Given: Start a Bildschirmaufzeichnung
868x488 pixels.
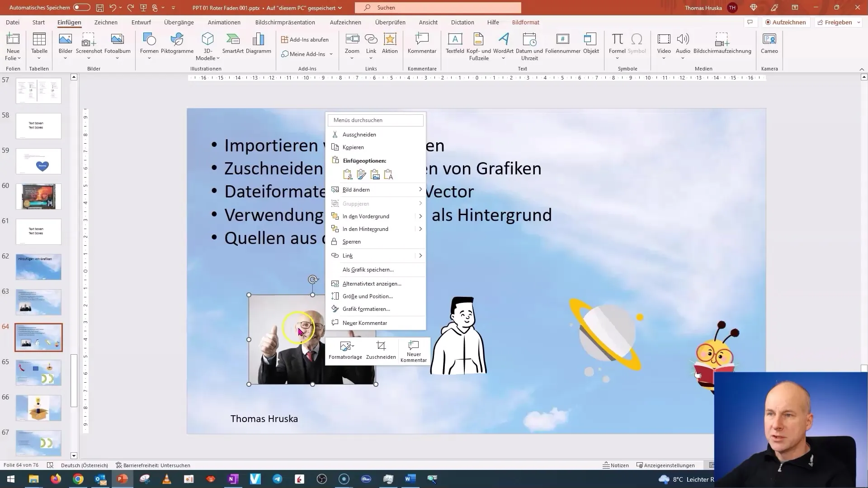Looking at the screenshot, I should 722,44.
